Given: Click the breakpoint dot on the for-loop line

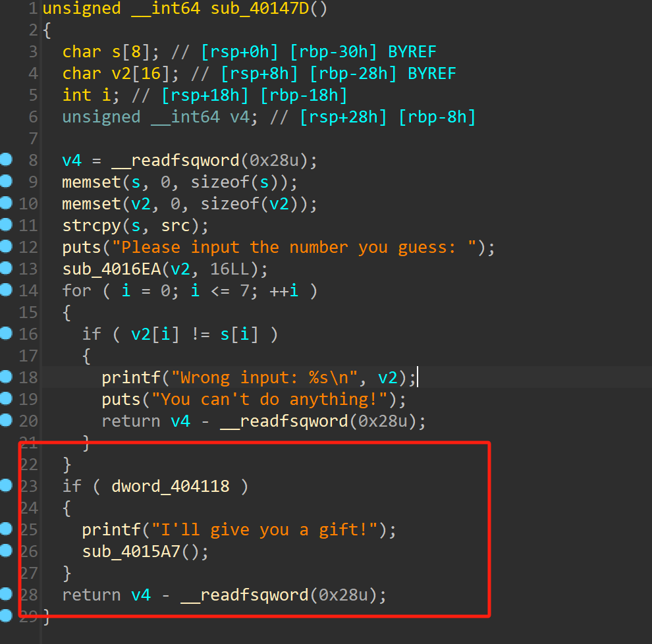Looking at the screenshot, I should (x=5, y=290).
